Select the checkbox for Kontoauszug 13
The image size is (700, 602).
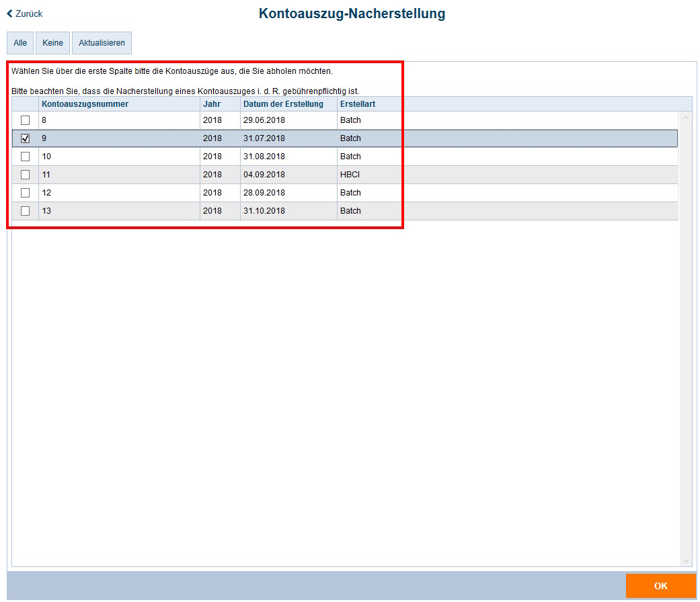24,210
